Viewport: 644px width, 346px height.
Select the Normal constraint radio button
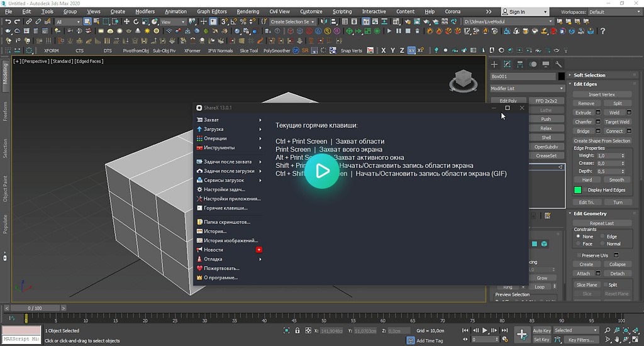pos(602,243)
